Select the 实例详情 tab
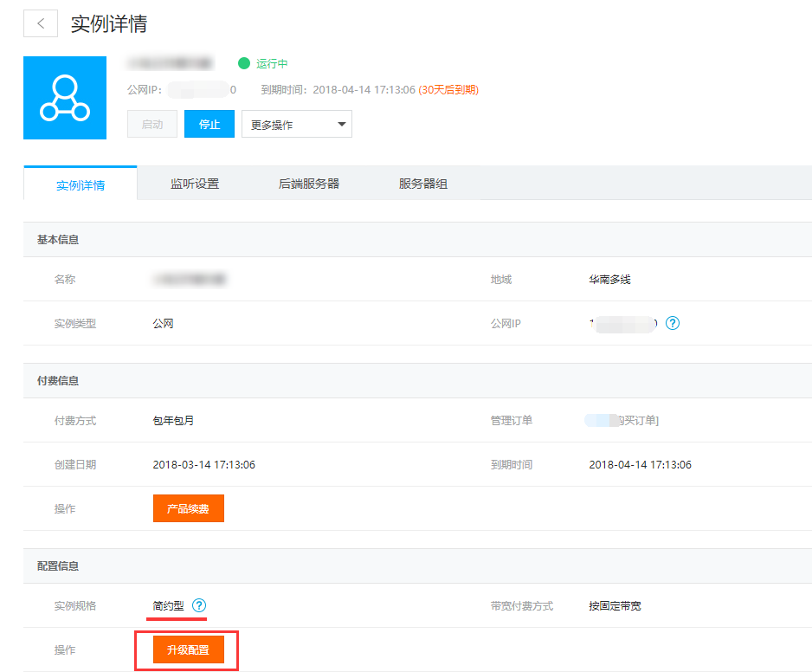812x672 pixels. click(81, 184)
